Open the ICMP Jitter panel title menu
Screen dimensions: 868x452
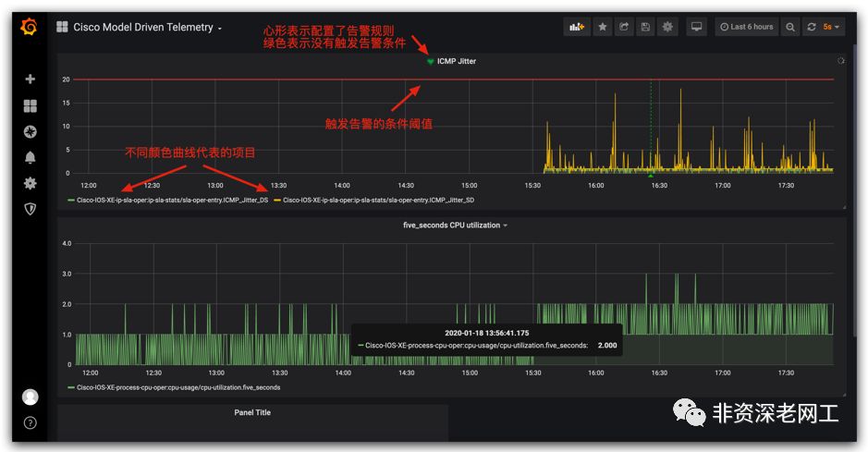pyautogui.click(x=456, y=61)
